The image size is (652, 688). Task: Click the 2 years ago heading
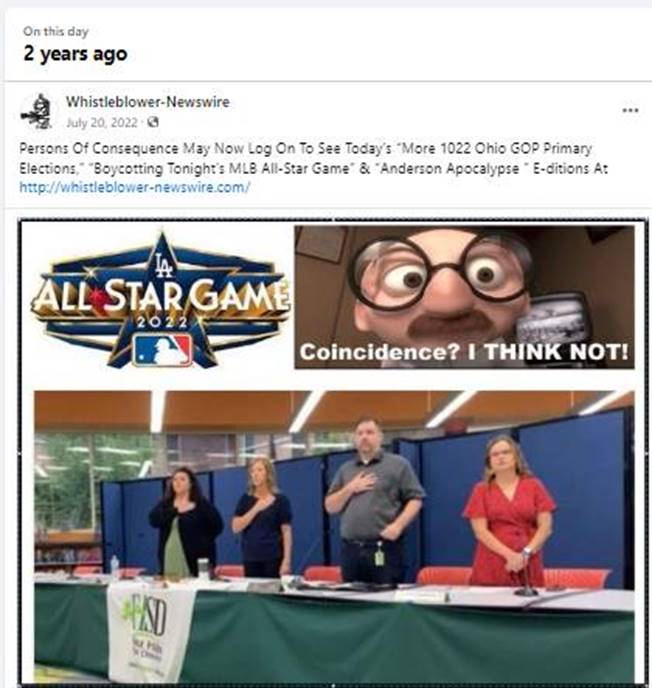point(75,54)
